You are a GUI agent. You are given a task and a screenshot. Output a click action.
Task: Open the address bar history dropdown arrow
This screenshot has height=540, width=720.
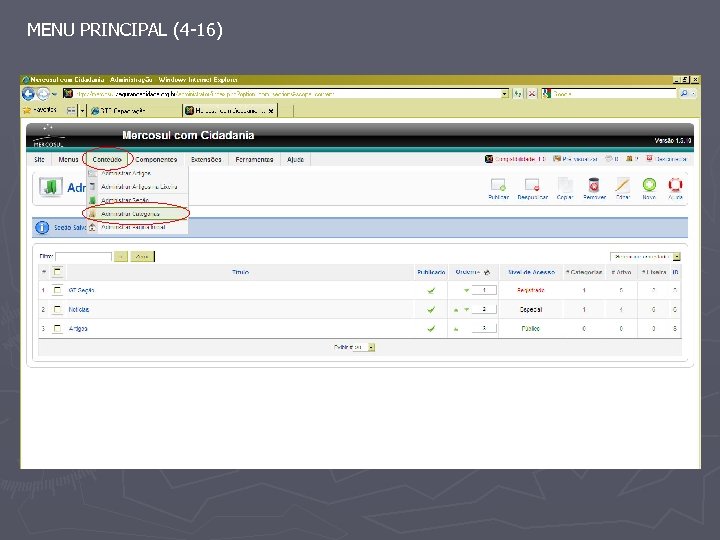coord(505,94)
